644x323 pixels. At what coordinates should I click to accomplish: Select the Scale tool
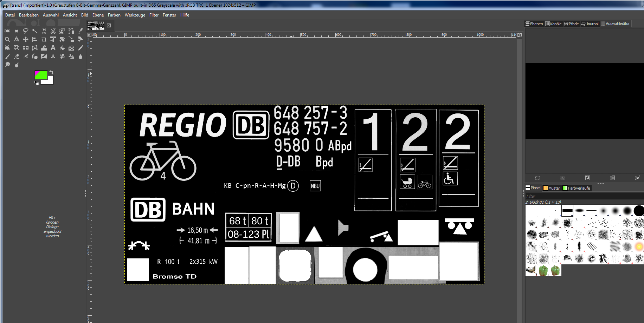click(x=71, y=39)
